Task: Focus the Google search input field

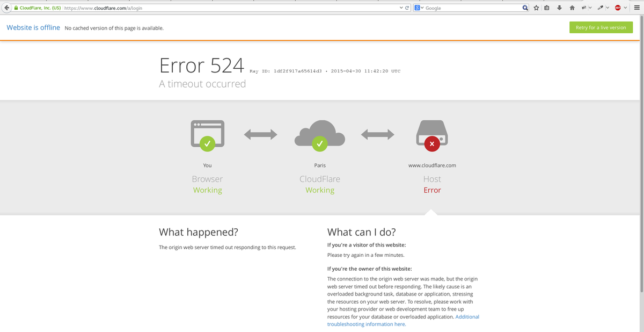Action: (x=472, y=8)
